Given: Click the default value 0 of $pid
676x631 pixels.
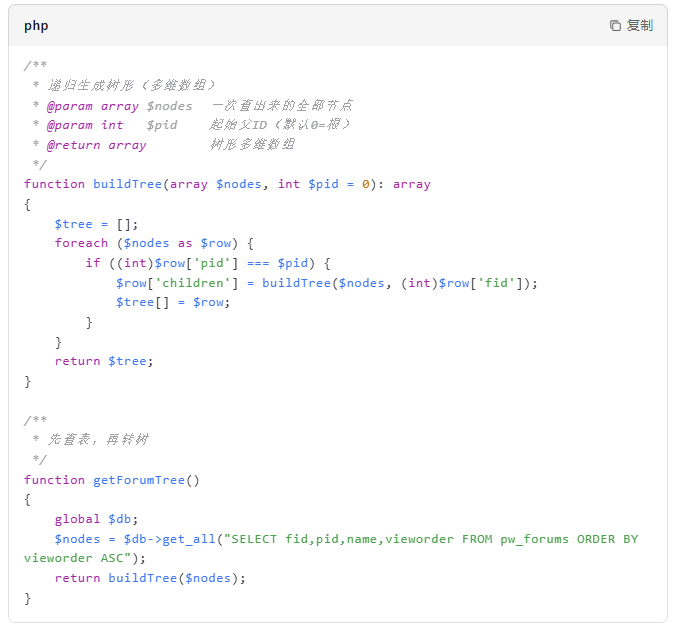Looking at the screenshot, I should tap(366, 184).
